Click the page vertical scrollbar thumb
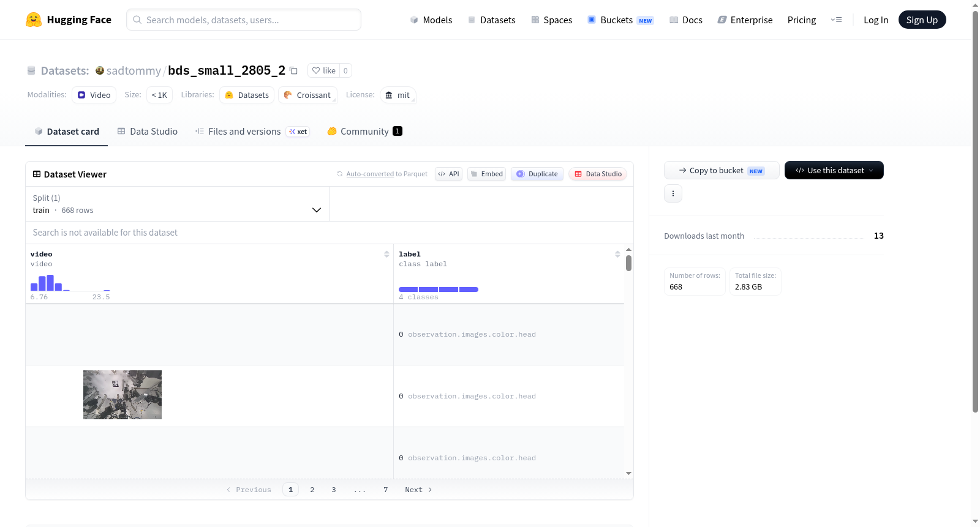Image resolution: width=980 pixels, height=527 pixels. [976, 211]
